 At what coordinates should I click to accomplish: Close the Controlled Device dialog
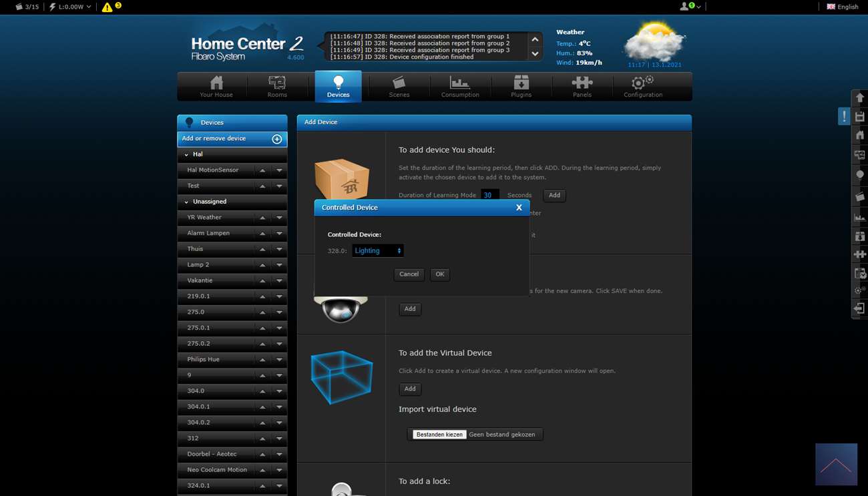[x=519, y=208]
